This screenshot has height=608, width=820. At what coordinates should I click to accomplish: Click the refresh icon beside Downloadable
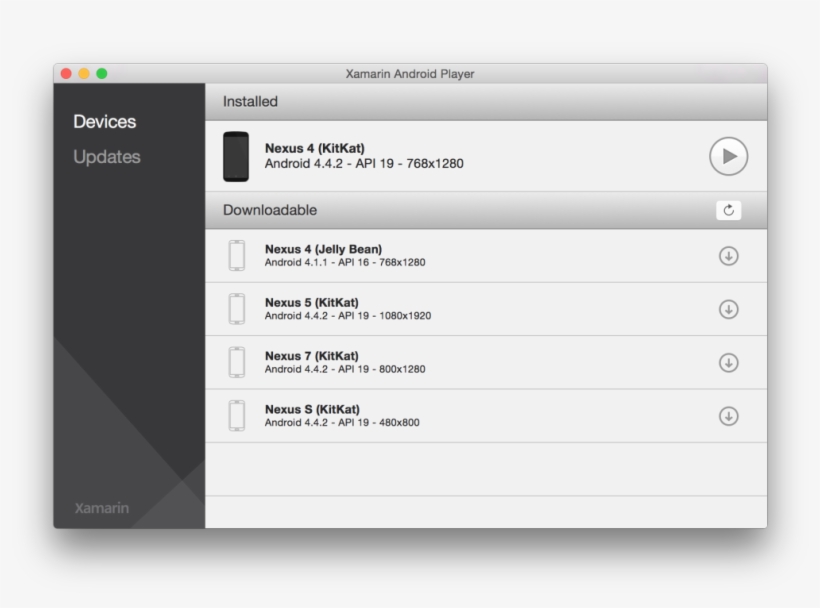(727, 210)
